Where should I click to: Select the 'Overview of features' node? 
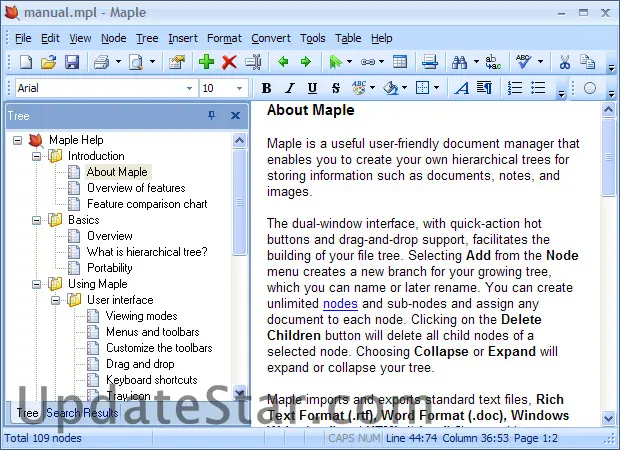click(x=136, y=188)
